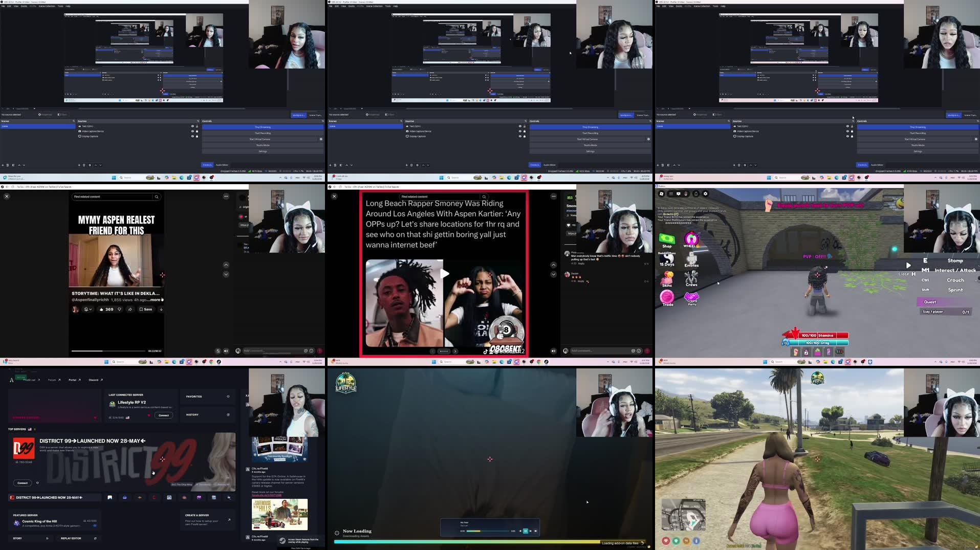Viewport: 980px width, 550px height.
Task: Open the pink Trade icon
Action: click(x=667, y=298)
